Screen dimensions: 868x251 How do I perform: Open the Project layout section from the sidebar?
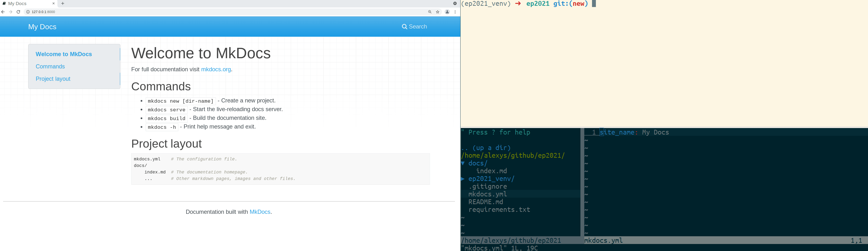tap(53, 79)
